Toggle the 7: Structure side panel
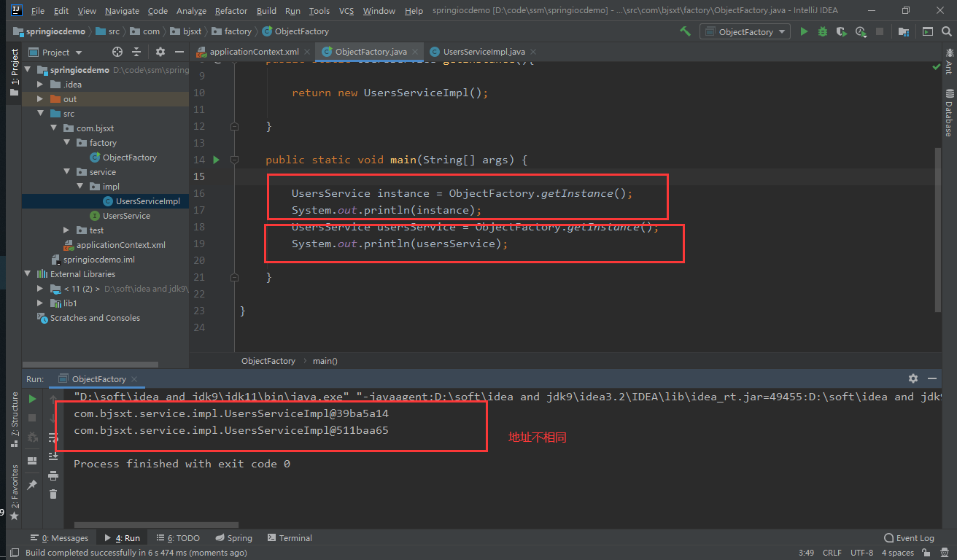The width and height of the screenshot is (957, 560). point(14,419)
